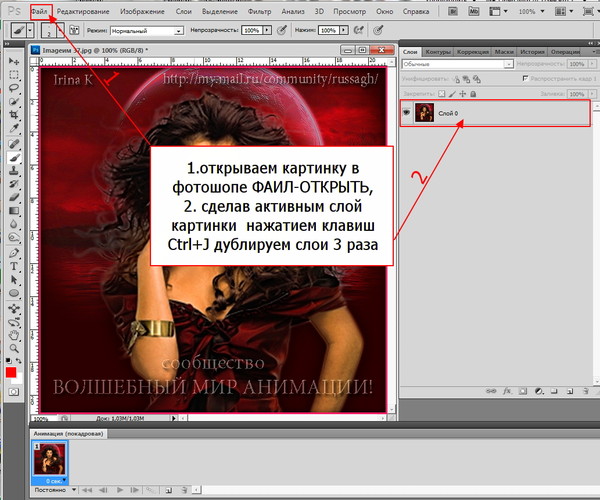600x500 pixels.
Task: Select the History Brush tool
Action: pyautogui.click(x=14, y=184)
